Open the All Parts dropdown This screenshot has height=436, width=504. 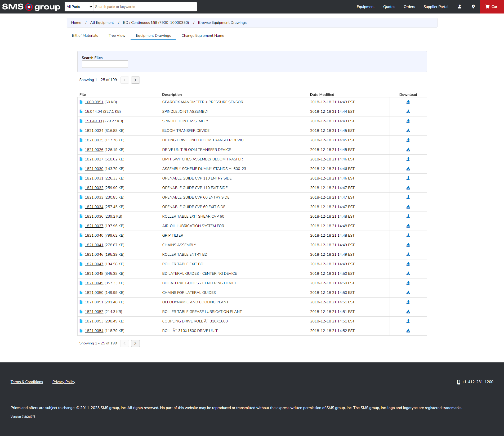[79, 7]
